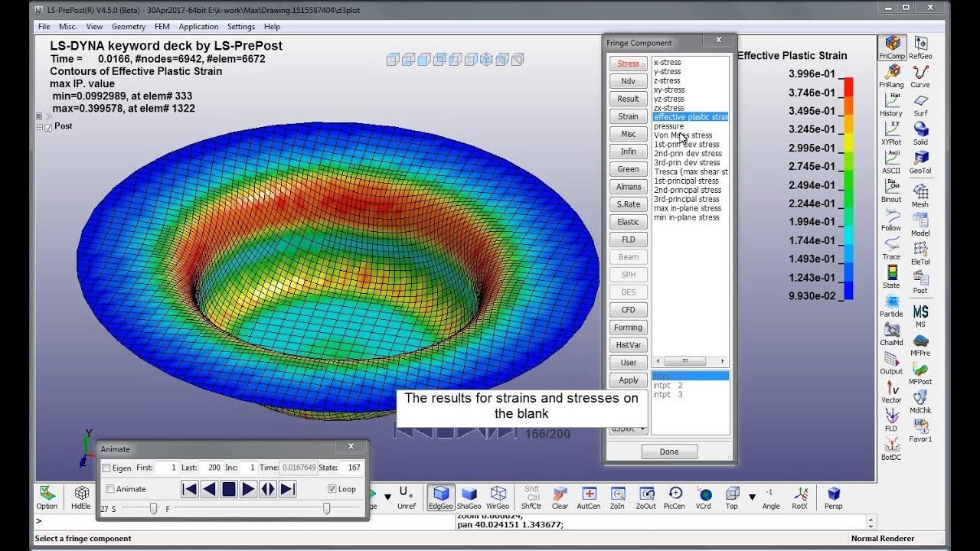
Task: Toggle the Loop checkbox
Action: tap(332, 489)
